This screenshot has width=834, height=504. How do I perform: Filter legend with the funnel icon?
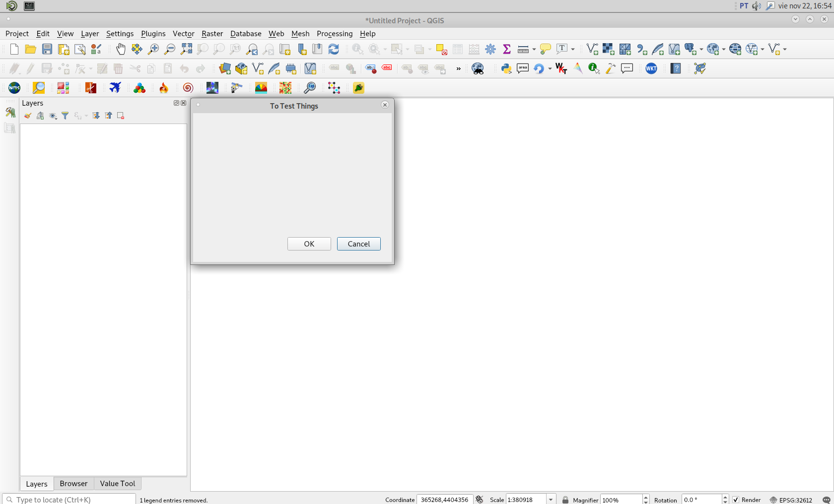point(65,116)
